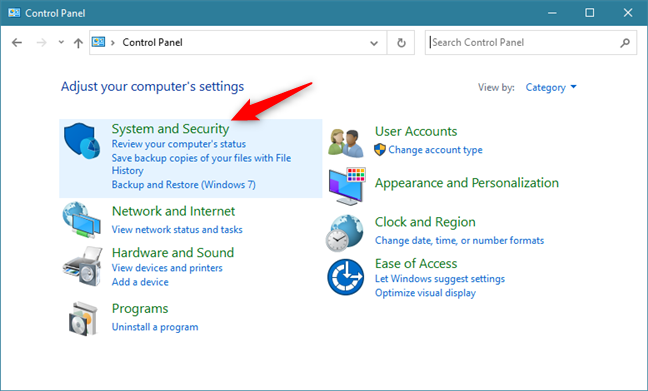Click Uninstall a program link
The width and height of the screenshot is (648, 391).
(155, 327)
